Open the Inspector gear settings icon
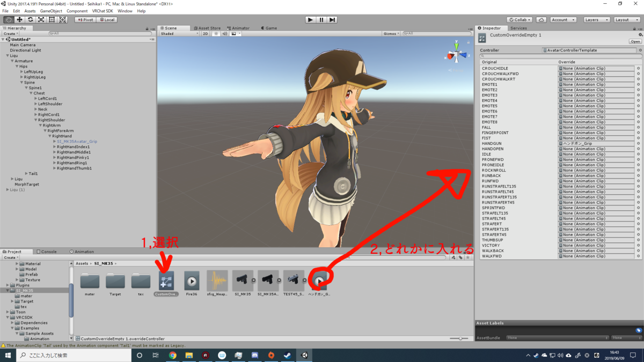 [x=640, y=35]
